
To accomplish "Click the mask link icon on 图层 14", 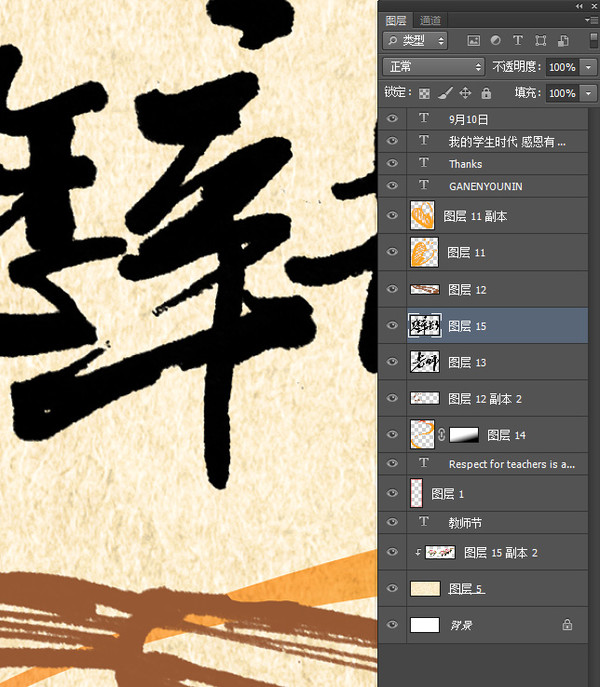I will pyautogui.click(x=441, y=434).
